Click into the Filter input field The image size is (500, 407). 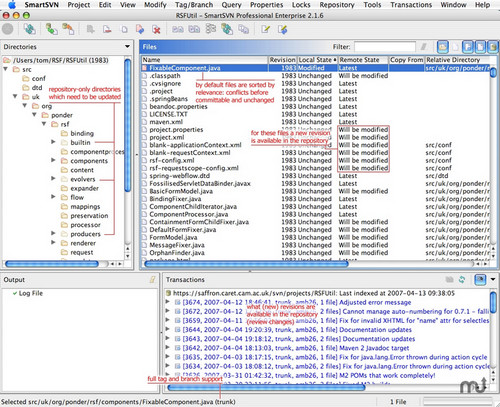point(385,47)
